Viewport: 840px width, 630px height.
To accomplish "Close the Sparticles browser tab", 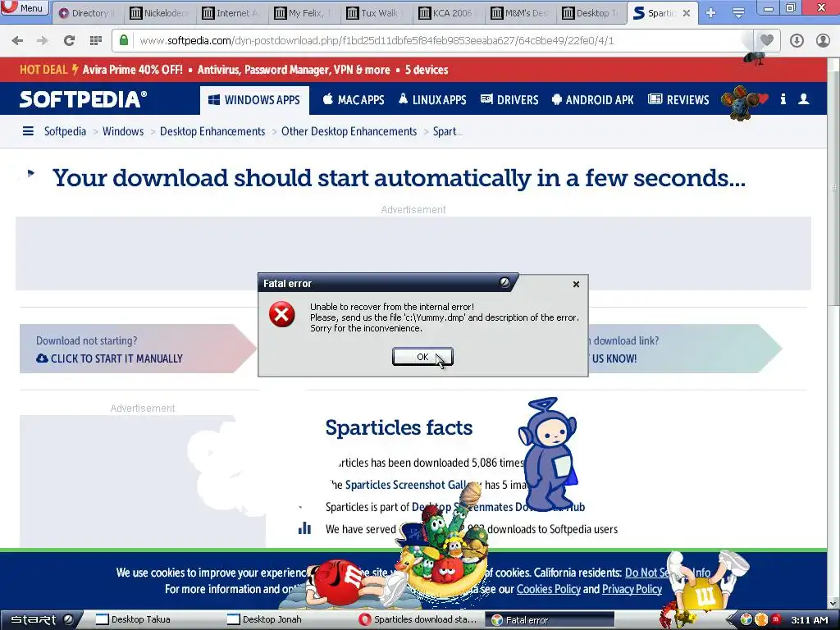I will tap(687, 13).
